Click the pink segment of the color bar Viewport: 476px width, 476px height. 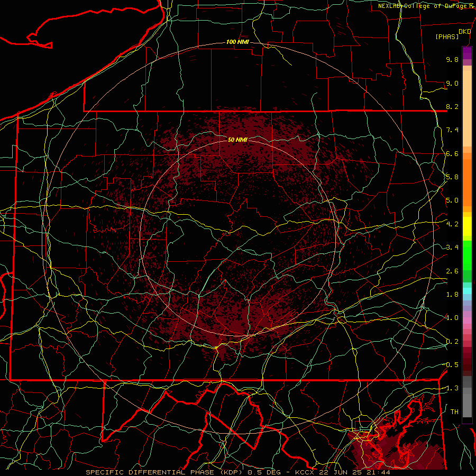[x=467, y=321]
